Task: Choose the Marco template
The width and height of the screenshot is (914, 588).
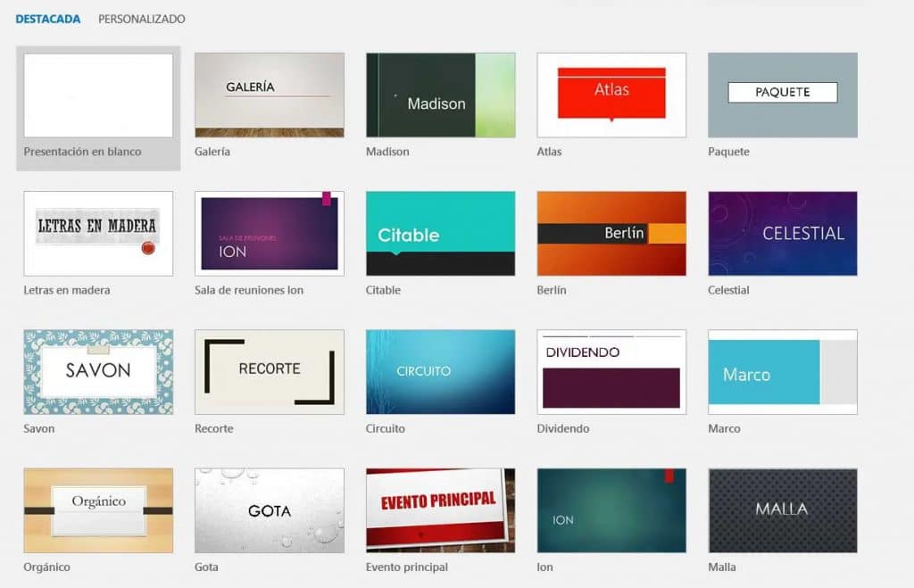Action: (x=782, y=371)
